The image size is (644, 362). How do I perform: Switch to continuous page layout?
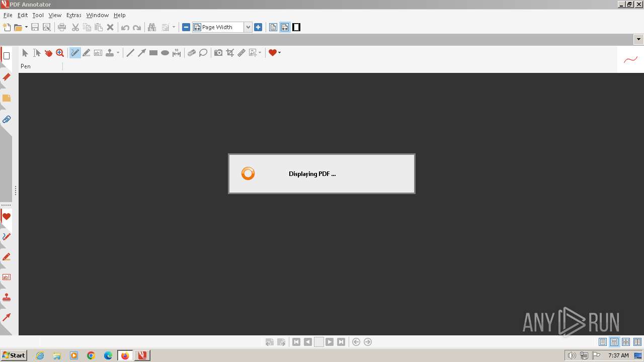coord(614,342)
